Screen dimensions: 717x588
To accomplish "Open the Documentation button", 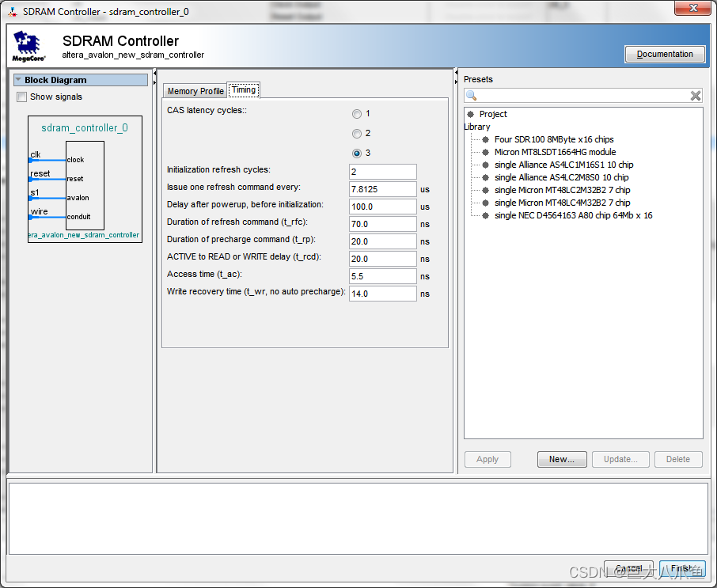I will pyautogui.click(x=665, y=54).
